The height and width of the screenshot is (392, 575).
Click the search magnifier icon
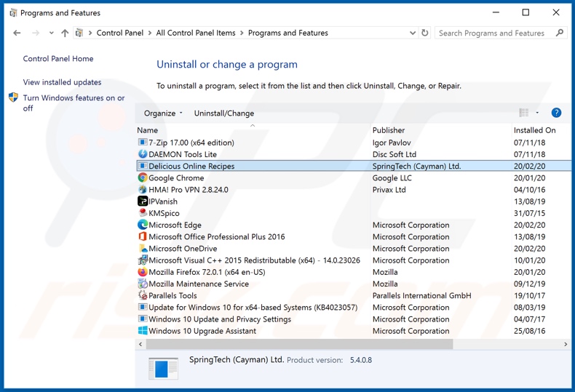point(560,33)
